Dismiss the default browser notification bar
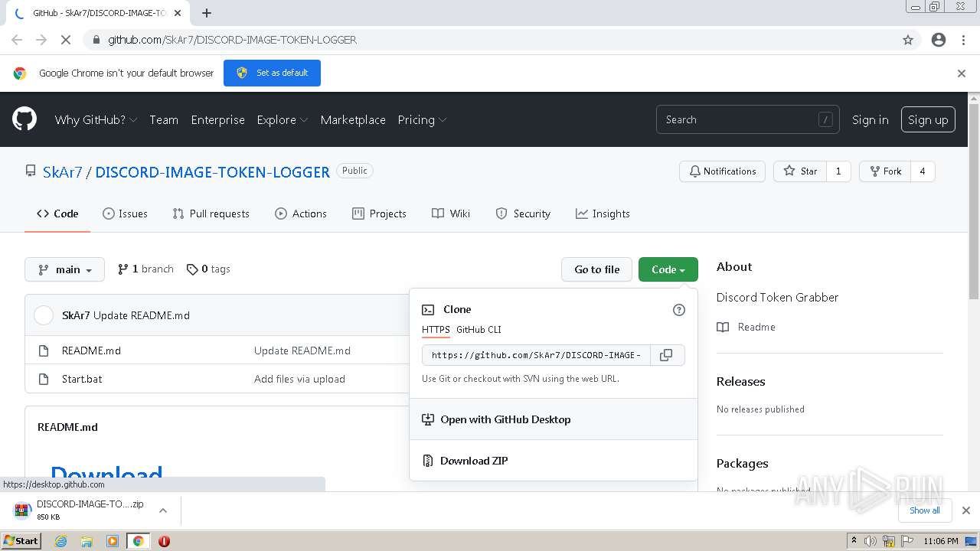The image size is (980, 551). pyautogui.click(x=962, y=73)
